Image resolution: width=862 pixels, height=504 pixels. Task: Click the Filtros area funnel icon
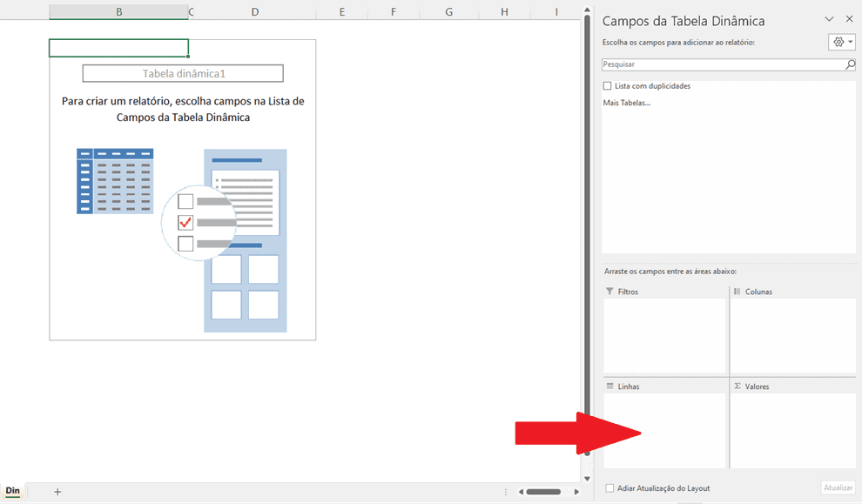click(609, 292)
